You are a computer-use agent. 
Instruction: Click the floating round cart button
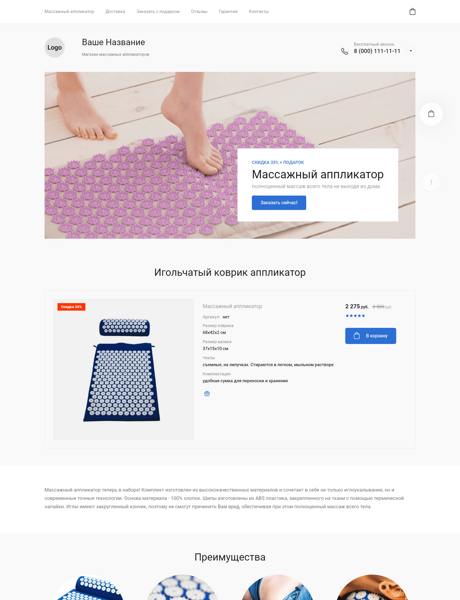(431, 114)
